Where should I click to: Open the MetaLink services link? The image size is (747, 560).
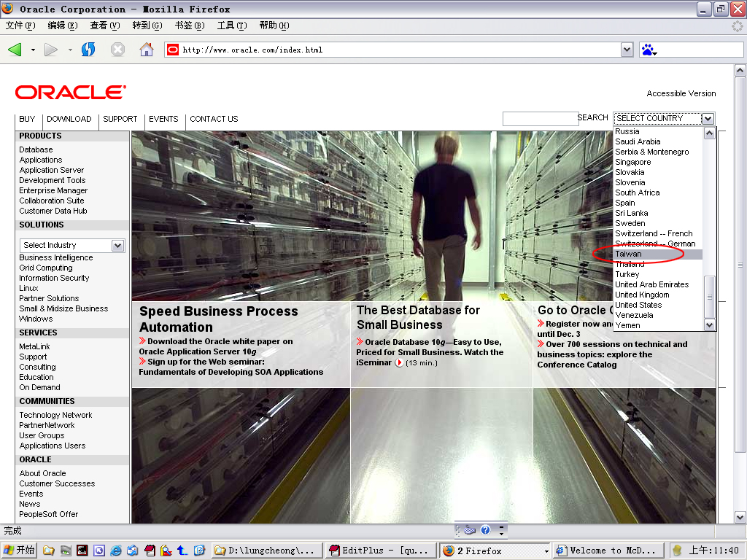34,346
